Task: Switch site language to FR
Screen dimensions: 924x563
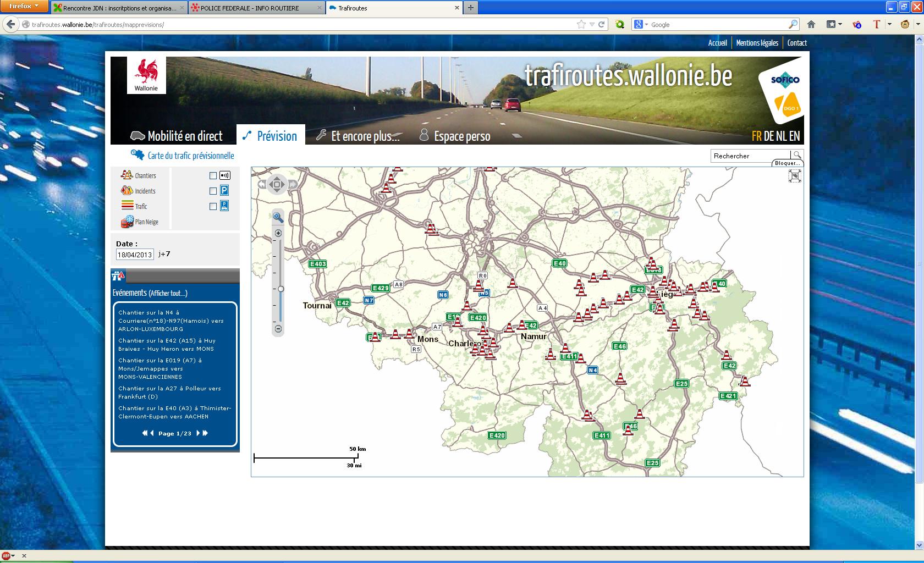Action: 757,136
